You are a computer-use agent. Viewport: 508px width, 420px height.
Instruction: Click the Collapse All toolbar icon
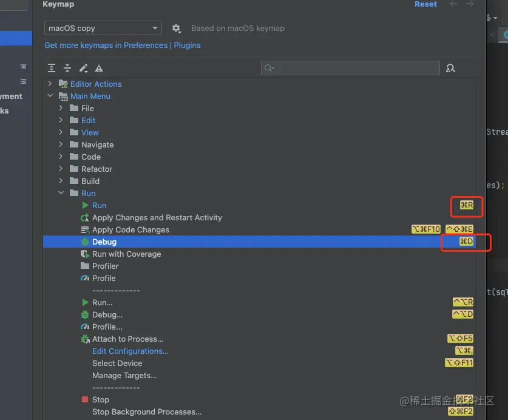[67, 68]
